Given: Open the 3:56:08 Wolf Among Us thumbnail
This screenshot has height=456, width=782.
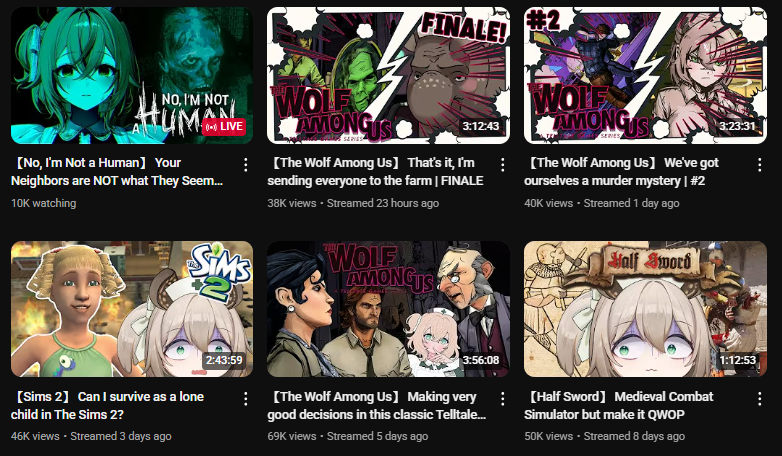Looking at the screenshot, I should click(x=388, y=309).
